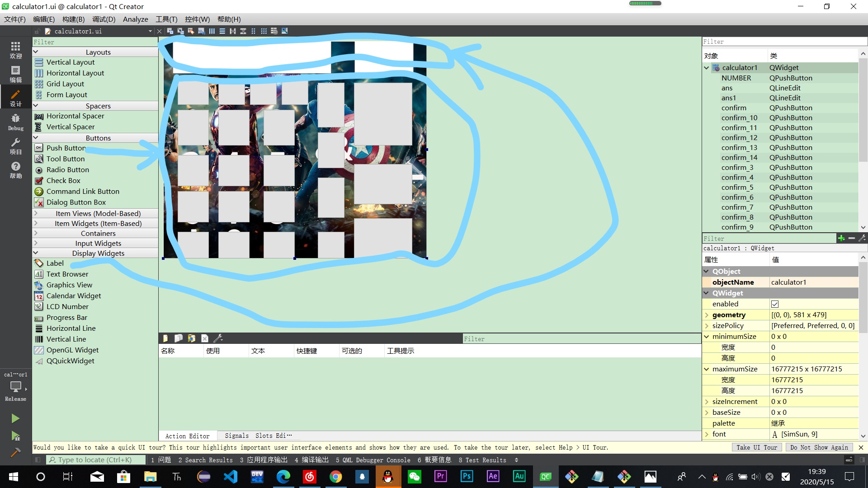Click Edit Signals/Slots mode icon
This screenshot has width=868, height=488.
click(x=180, y=31)
